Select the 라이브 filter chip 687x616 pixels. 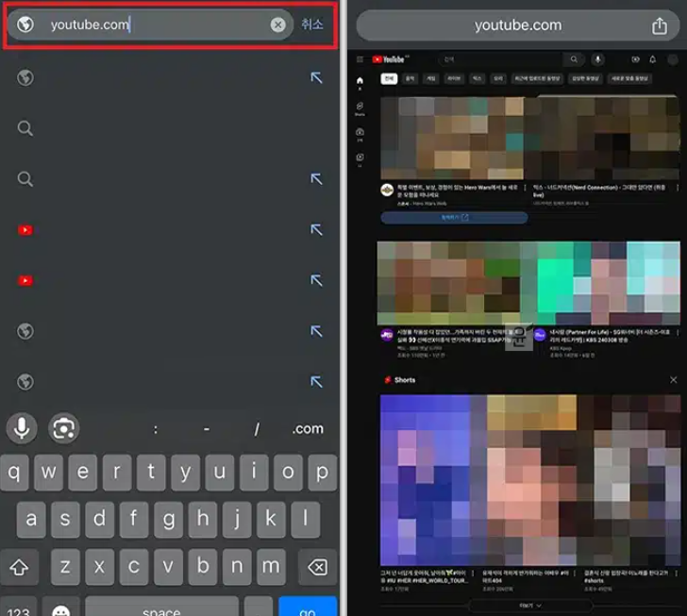pyautogui.click(x=454, y=78)
